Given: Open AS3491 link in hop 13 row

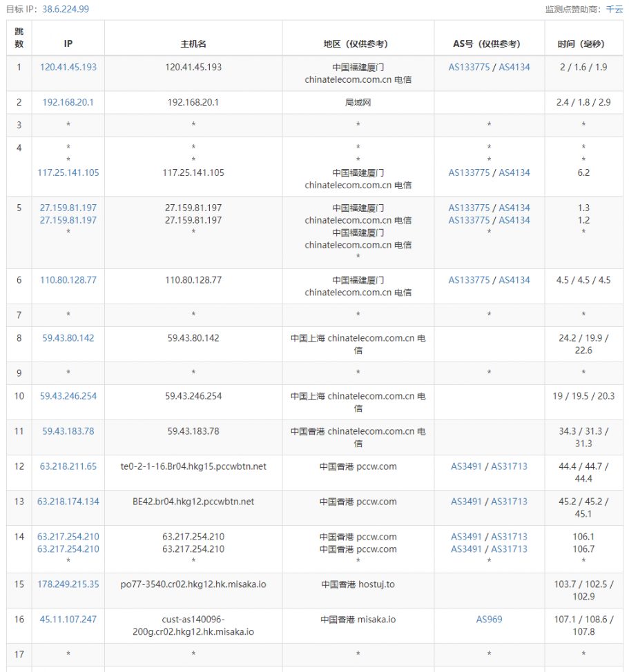Looking at the screenshot, I should pos(466,501).
